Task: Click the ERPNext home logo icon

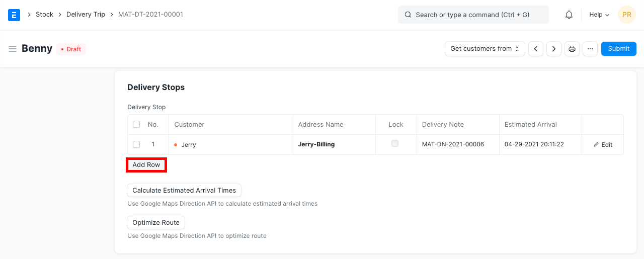Action: [x=14, y=15]
